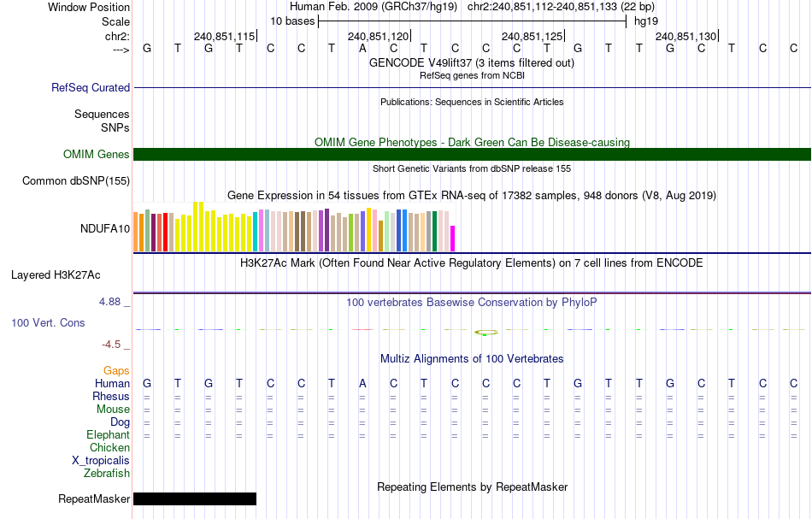Viewport: 812px width, 519px height.
Task: Click the hg19 label beside scale bar
Action: (x=646, y=21)
